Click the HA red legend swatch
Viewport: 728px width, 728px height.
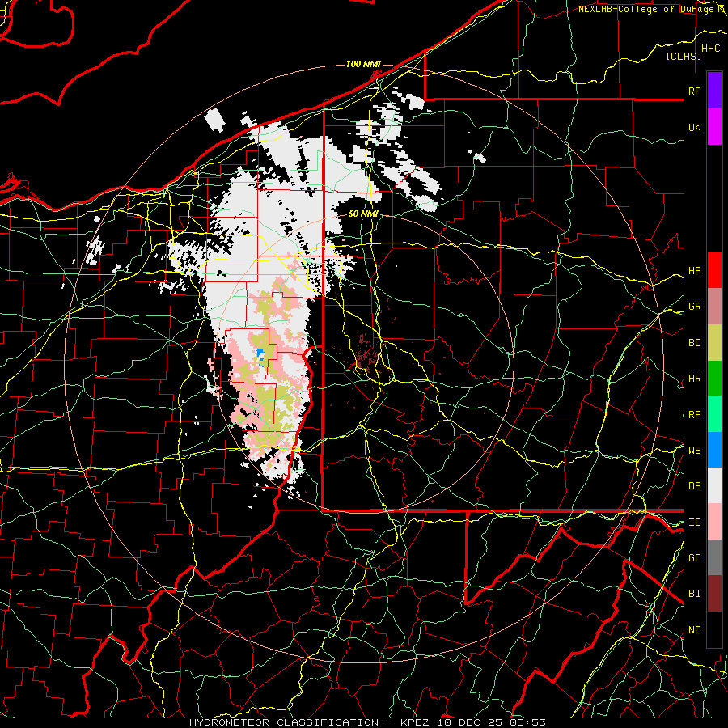click(x=714, y=270)
